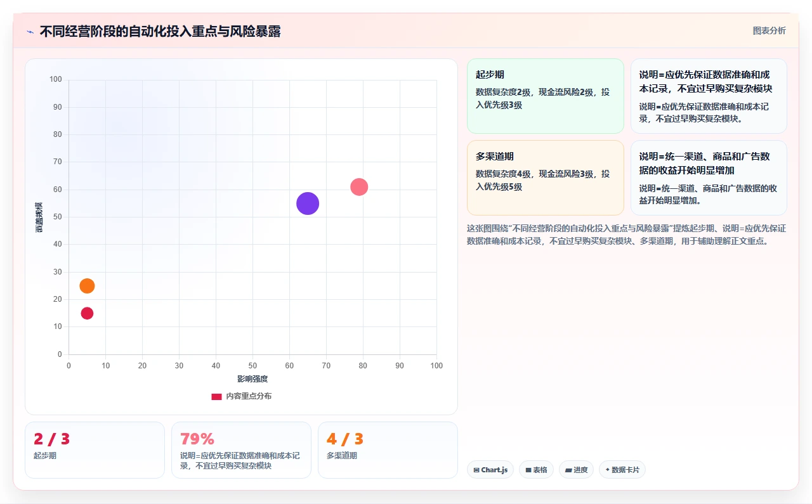Click the card about 统一渠道、商品和广告数据
Viewport: 812px width, 504px height.
(x=709, y=178)
